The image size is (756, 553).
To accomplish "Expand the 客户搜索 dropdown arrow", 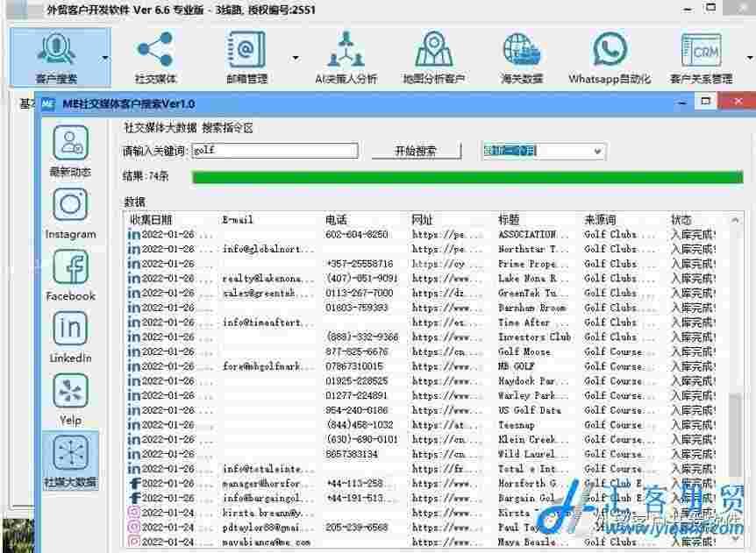I will [x=105, y=59].
